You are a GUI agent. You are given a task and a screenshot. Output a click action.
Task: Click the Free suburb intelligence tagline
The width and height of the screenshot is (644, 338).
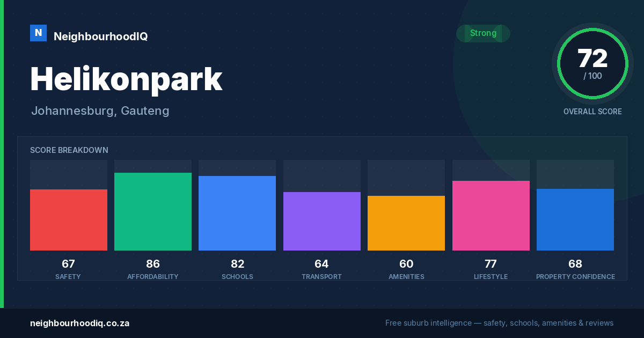click(499, 323)
